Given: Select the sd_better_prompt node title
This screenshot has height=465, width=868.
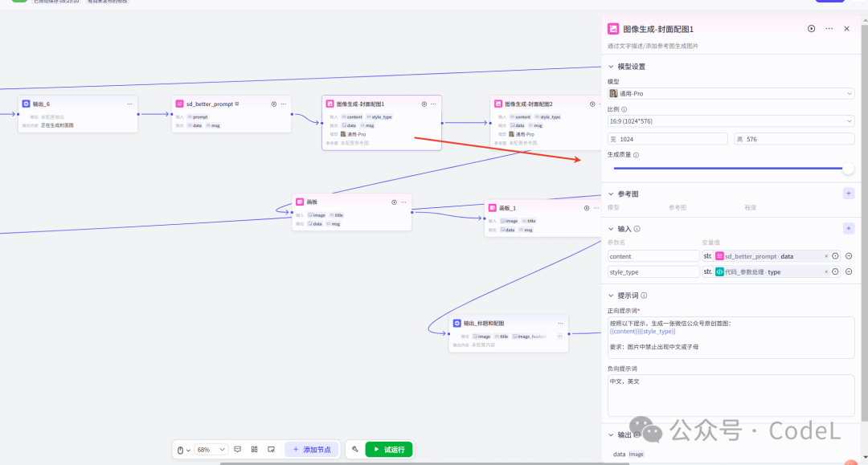Looking at the screenshot, I should coord(209,104).
